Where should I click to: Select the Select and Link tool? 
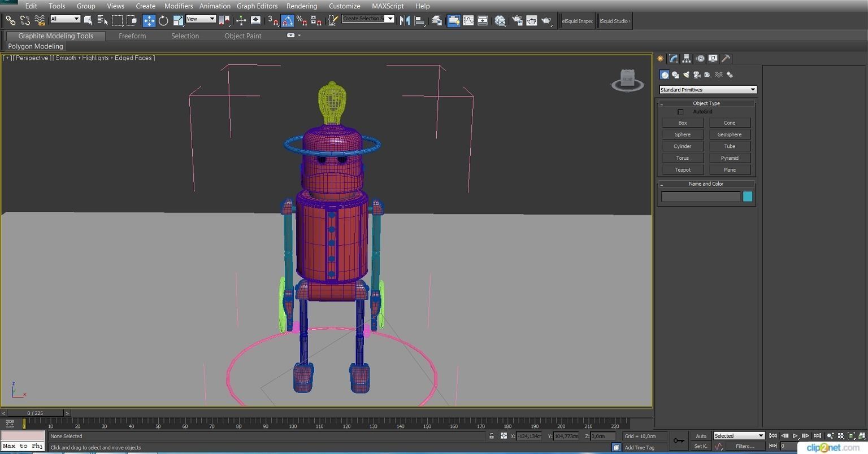coord(10,20)
